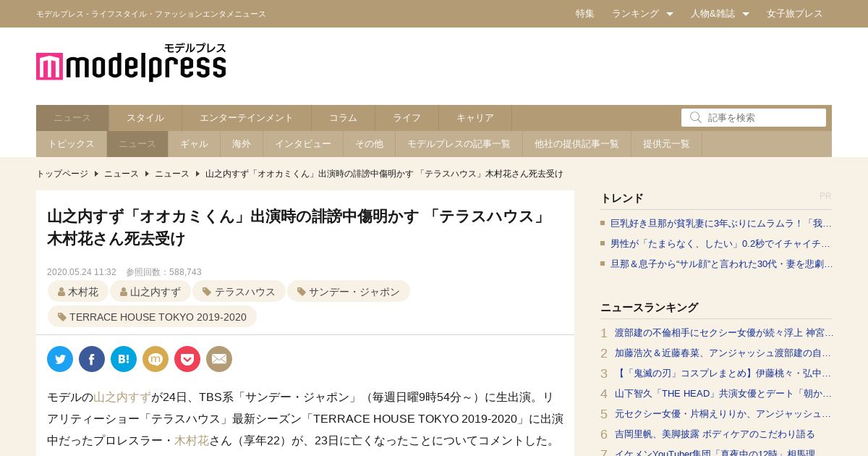Focus the 記事を検索 search field
This screenshot has height=456, width=868.
754,117
